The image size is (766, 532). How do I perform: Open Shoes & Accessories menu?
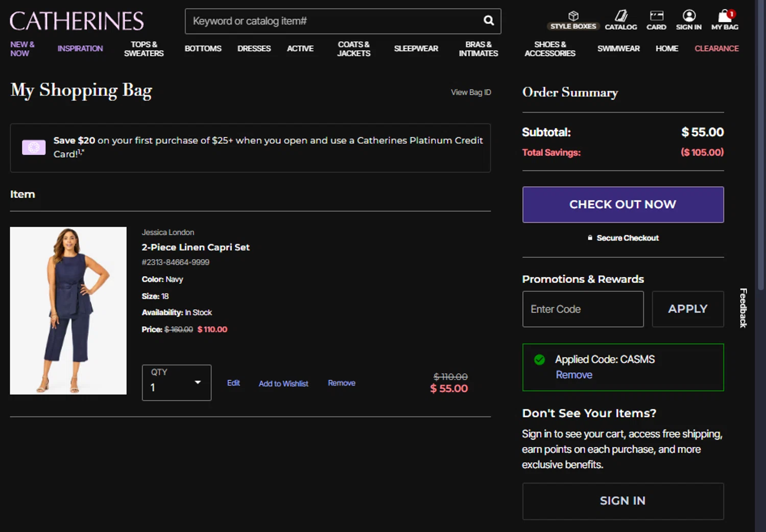pyautogui.click(x=550, y=49)
